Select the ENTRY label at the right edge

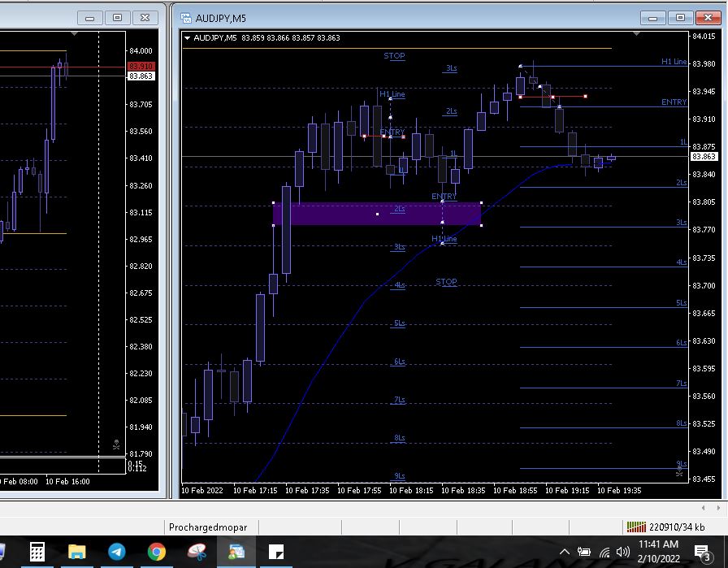click(674, 102)
